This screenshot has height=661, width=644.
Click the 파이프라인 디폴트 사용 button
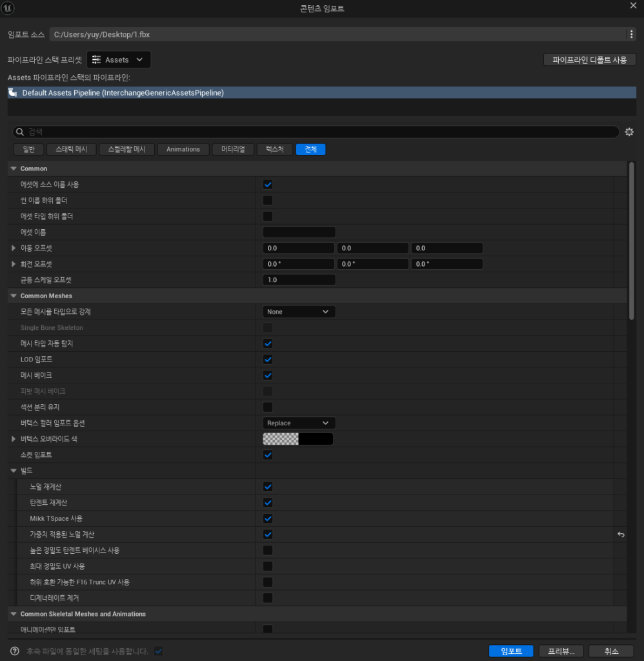pyautogui.click(x=590, y=60)
